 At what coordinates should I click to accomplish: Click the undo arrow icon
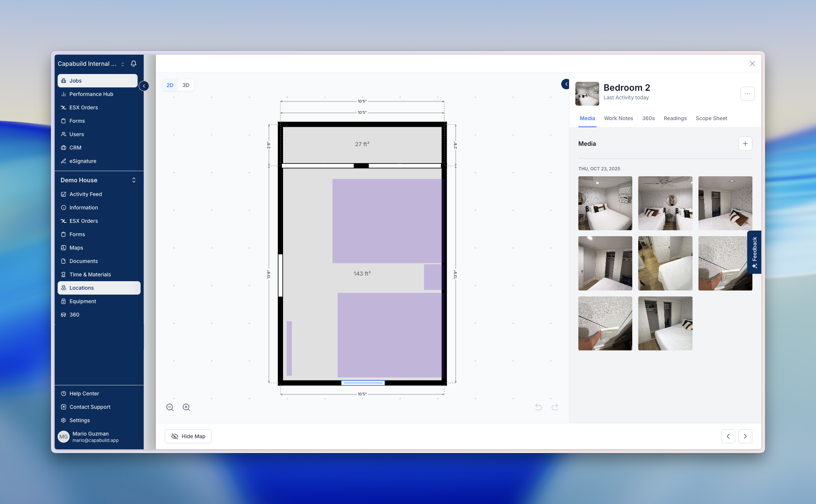[x=538, y=407]
